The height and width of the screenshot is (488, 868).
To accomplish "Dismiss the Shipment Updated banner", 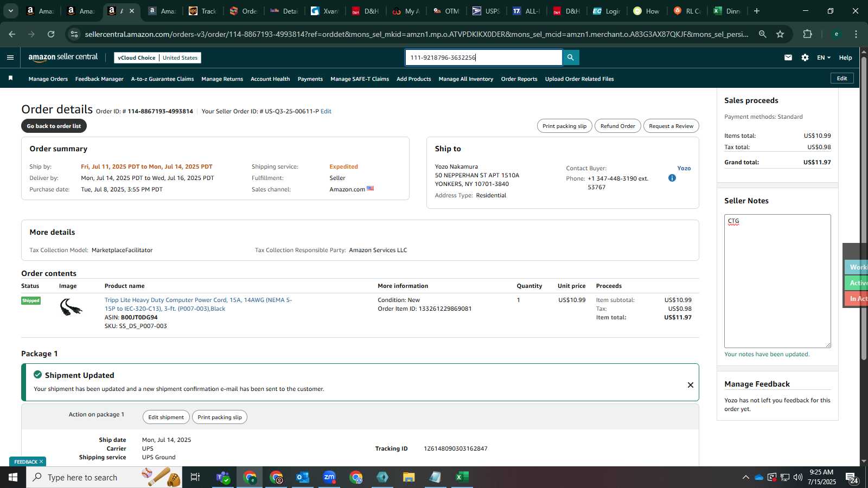I will 691,385.
